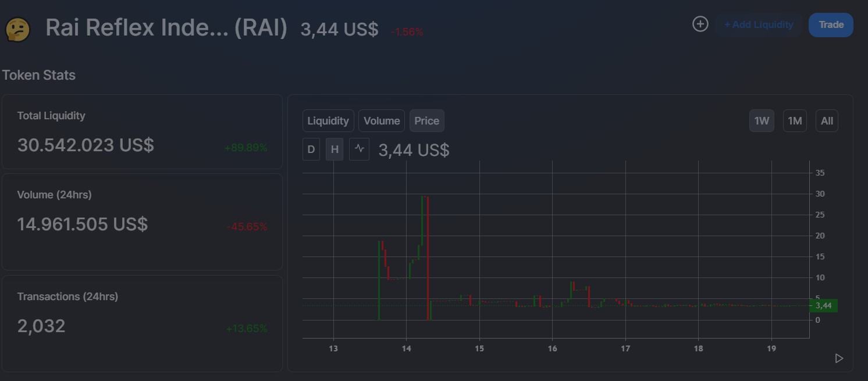Click the 16 date label on x-axis
The image size is (868, 381).
552,348
